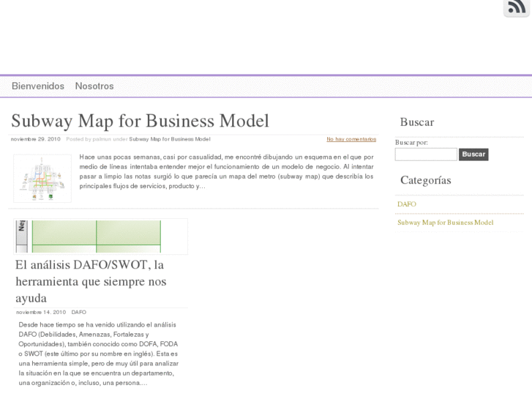Viewport: 532px width, 399px height.
Task: Click the category link under the subway post date
Action: [170, 139]
